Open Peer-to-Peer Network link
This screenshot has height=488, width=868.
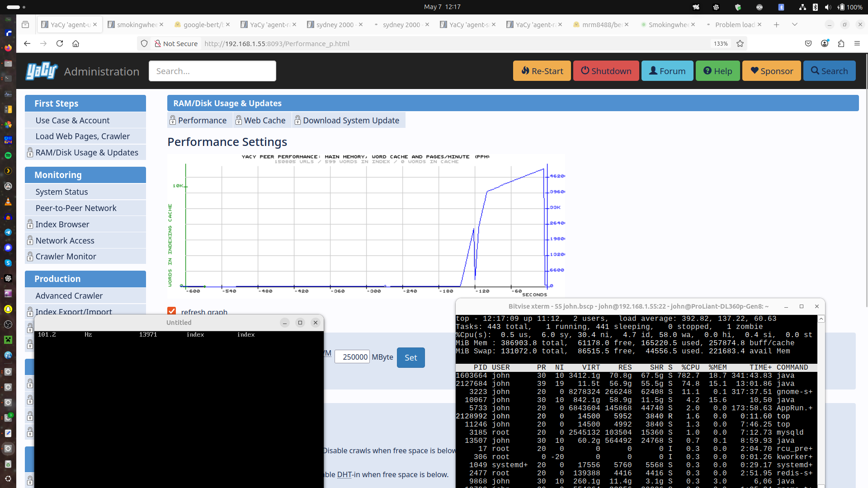76,208
